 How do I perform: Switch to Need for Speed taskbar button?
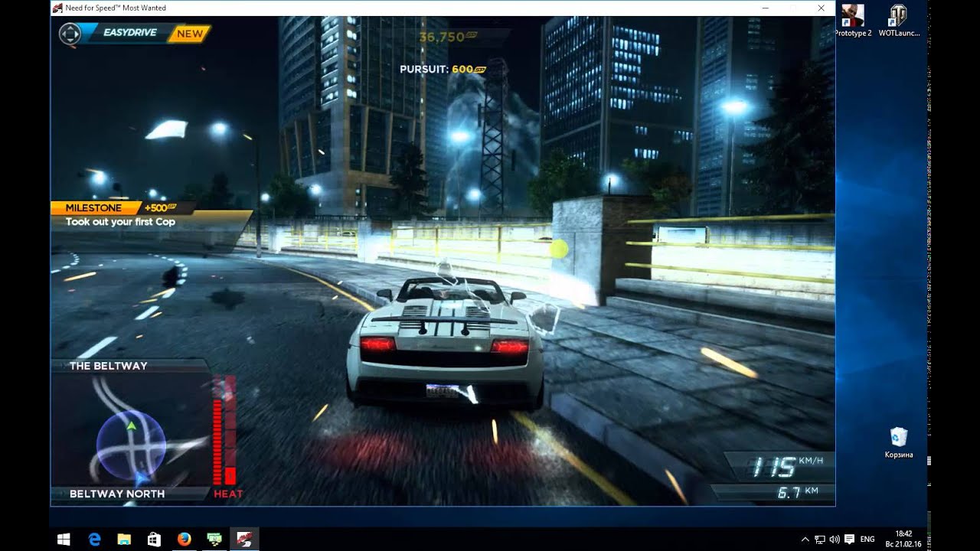[244, 539]
